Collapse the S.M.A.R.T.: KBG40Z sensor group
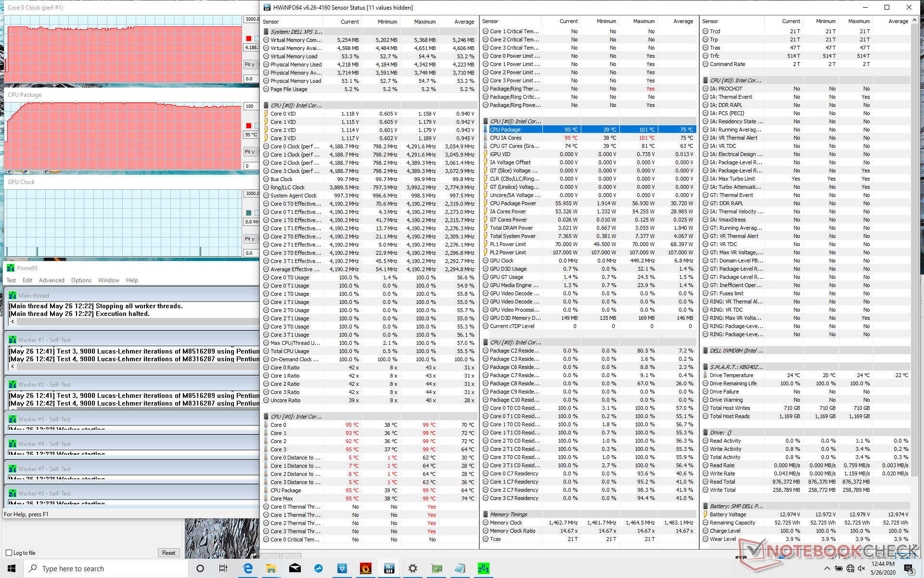The width and height of the screenshot is (924, 578). [706, 367]
